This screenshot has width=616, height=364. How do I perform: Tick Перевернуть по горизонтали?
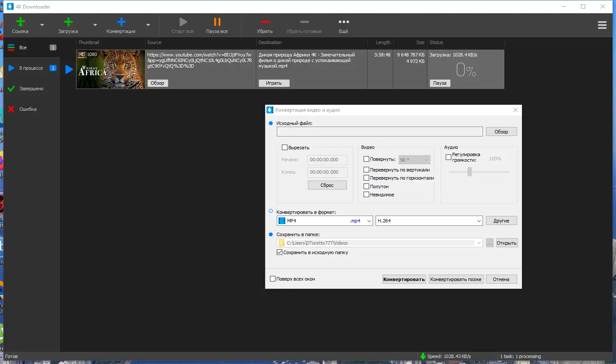coord(366,178)
